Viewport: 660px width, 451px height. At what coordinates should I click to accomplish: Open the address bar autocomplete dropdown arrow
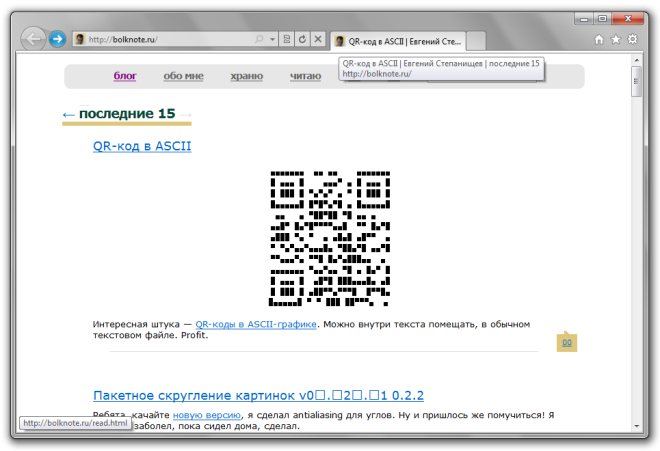(x=272, y=39)
